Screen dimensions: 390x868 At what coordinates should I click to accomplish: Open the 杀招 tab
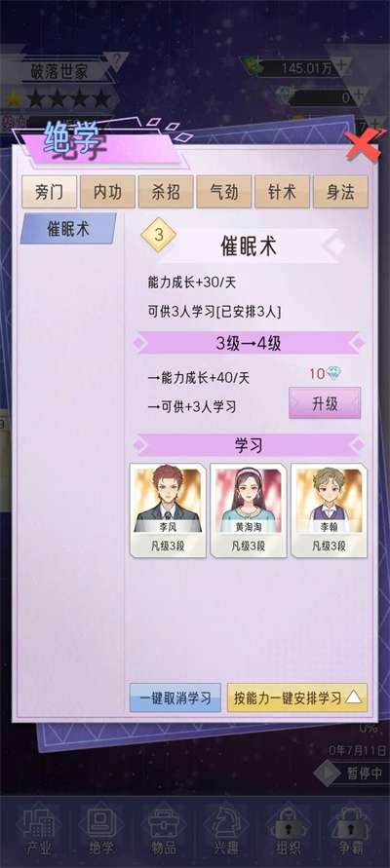point(166,192)
